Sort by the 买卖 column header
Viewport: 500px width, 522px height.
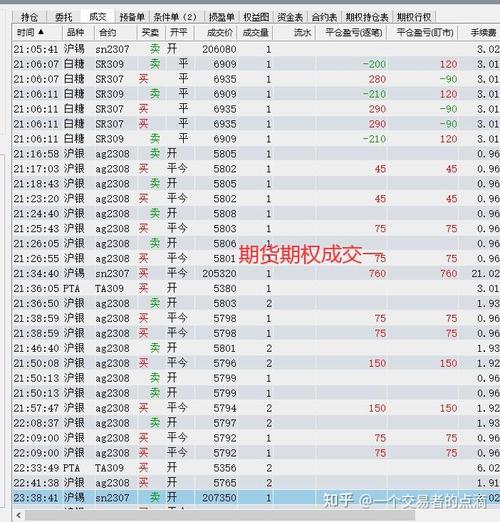coord(150,32)
